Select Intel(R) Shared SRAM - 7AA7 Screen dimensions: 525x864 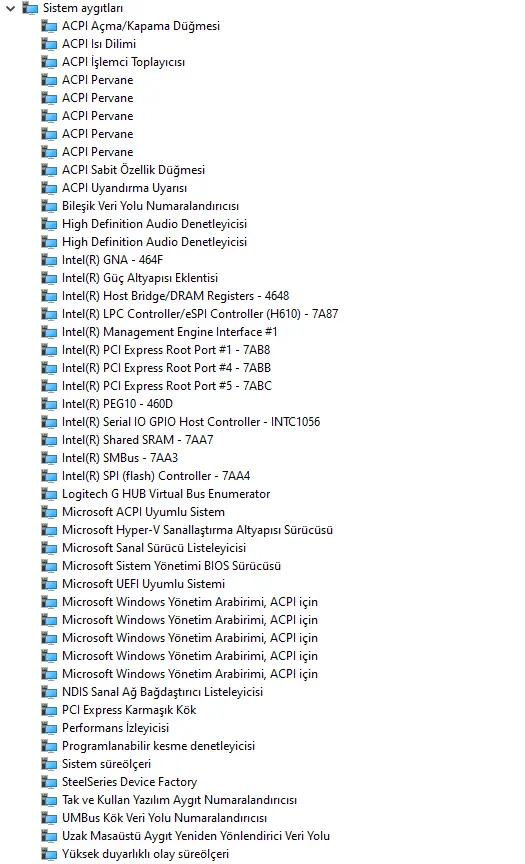pos(138,440)
